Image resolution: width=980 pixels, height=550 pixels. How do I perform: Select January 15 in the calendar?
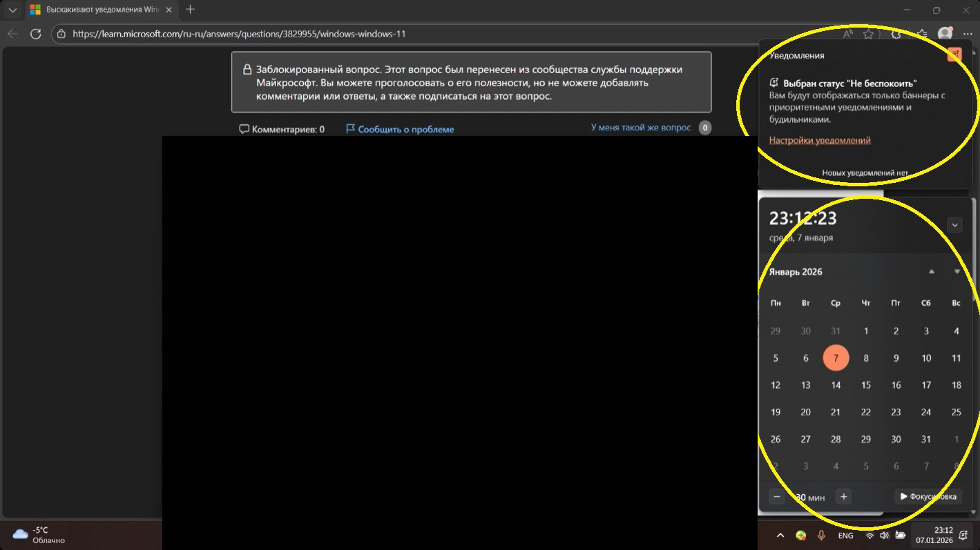[x=866, y=385]
